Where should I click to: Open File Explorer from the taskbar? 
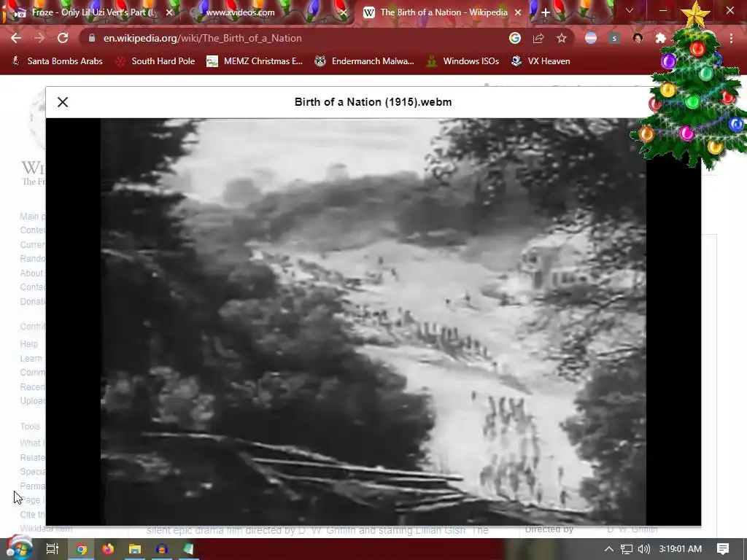135,549
